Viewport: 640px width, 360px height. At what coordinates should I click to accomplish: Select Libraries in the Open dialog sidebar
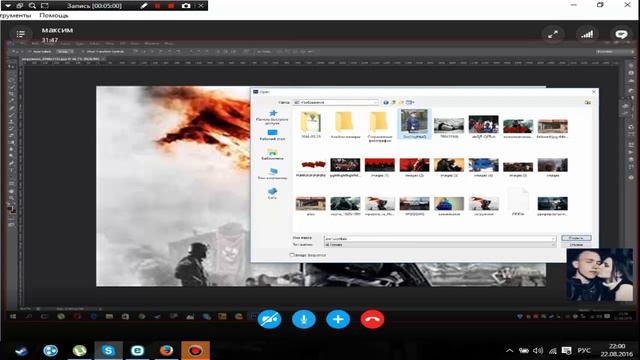pos(272,155)
